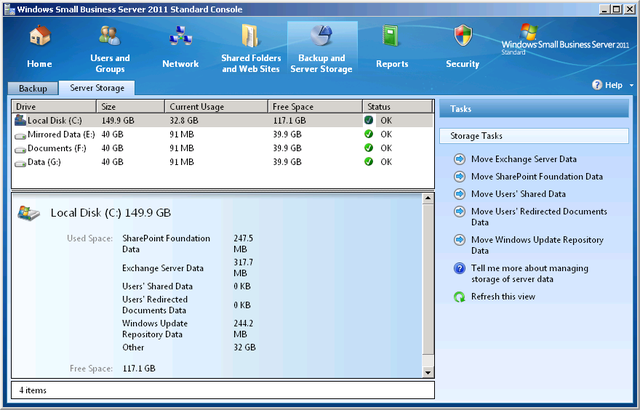The image size is (640, 410).
Task: Click green OK status icon for Data (G:)
Action: coord(369,162)
